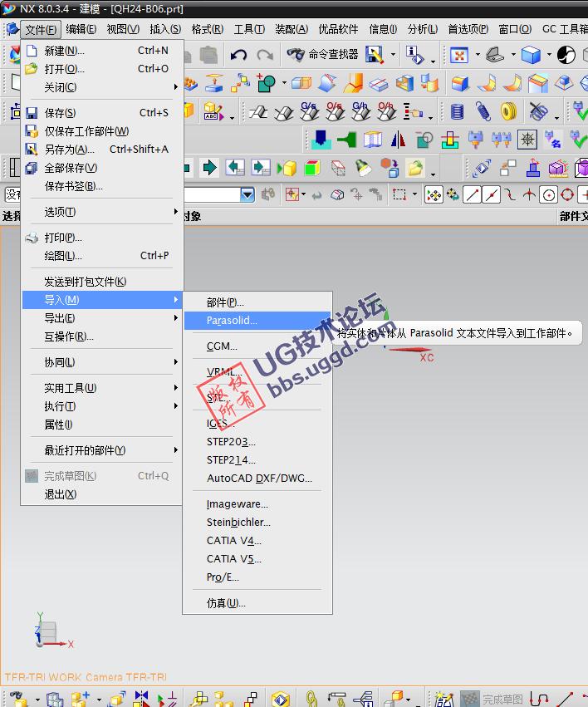The width and height of the screenshot is (588, 707).
Task: Select 全部保存(V) in File menu
Action: pos(101,168)
